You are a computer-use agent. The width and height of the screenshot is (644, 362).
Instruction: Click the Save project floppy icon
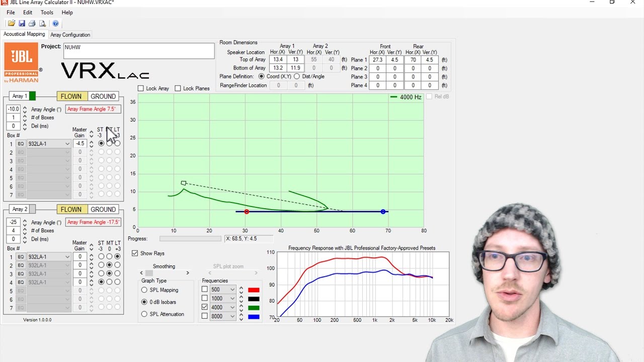[x=22, y=24]
